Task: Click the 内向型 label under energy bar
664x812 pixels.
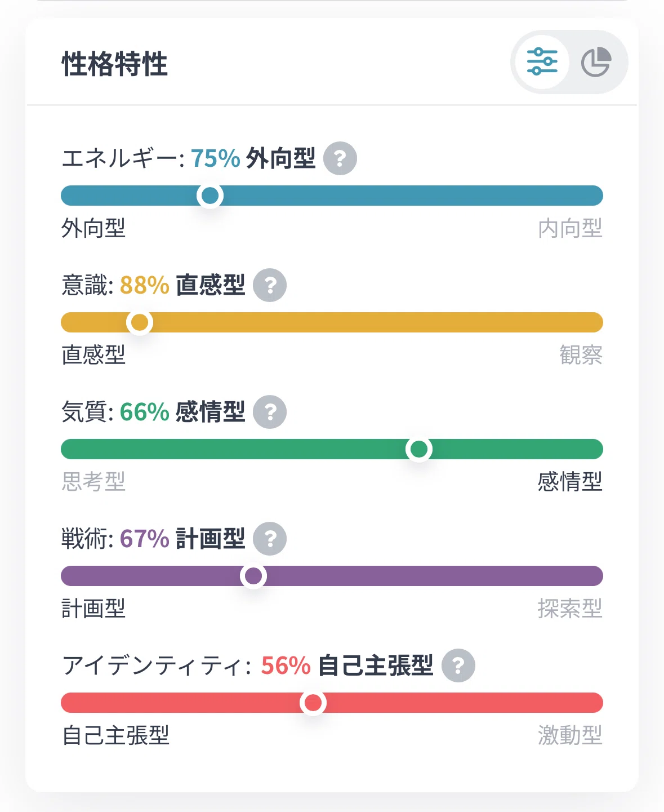Action: (x=570, y=228)
